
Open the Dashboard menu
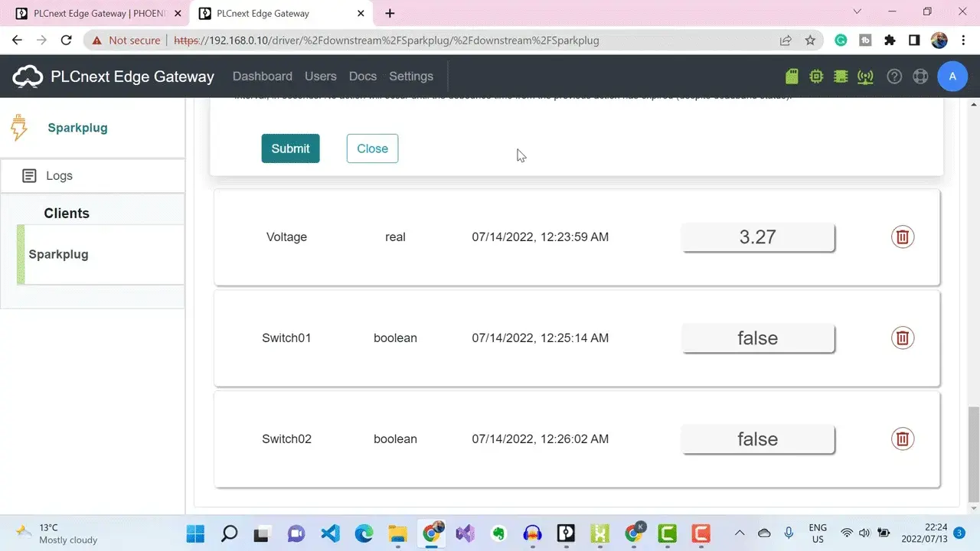tap(263, 77)
